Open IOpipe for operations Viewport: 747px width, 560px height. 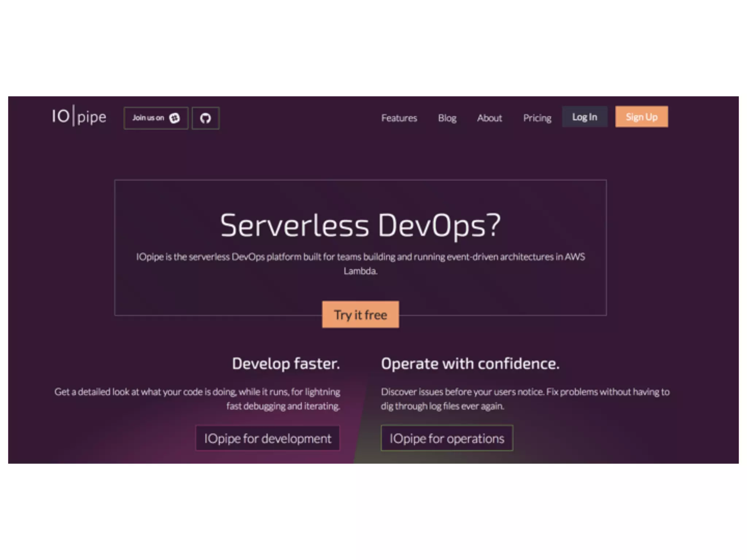point(447,438)
